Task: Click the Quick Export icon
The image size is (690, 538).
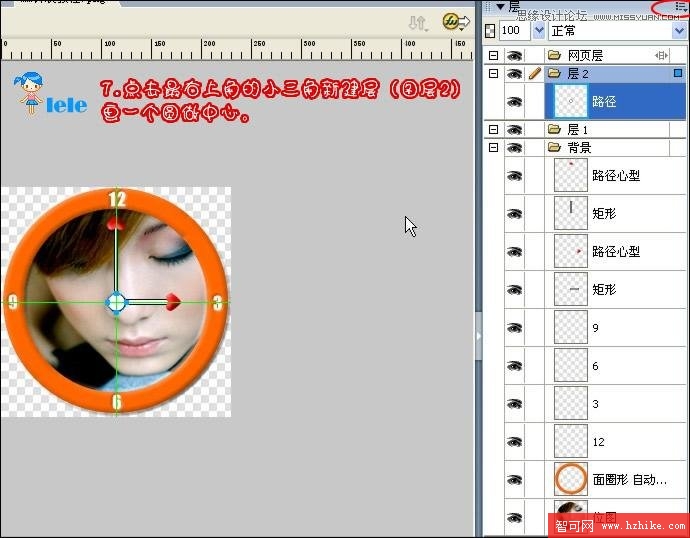Action: [456, 21]
